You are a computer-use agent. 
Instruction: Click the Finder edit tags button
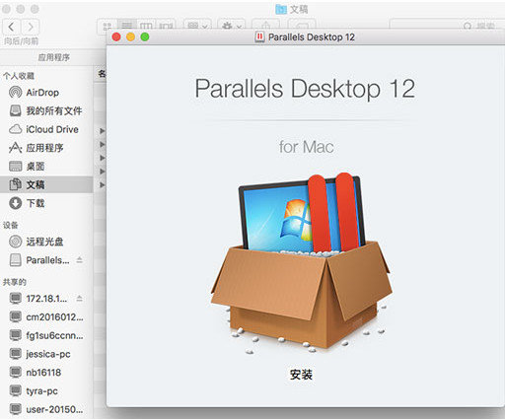tap(302, 26)
